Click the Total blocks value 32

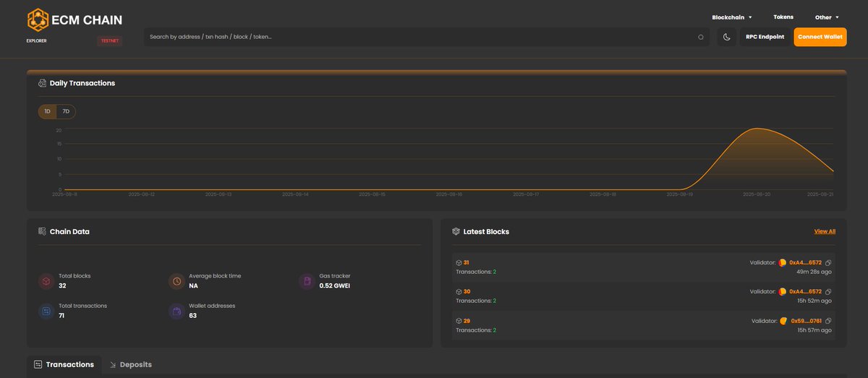[62, 285]
